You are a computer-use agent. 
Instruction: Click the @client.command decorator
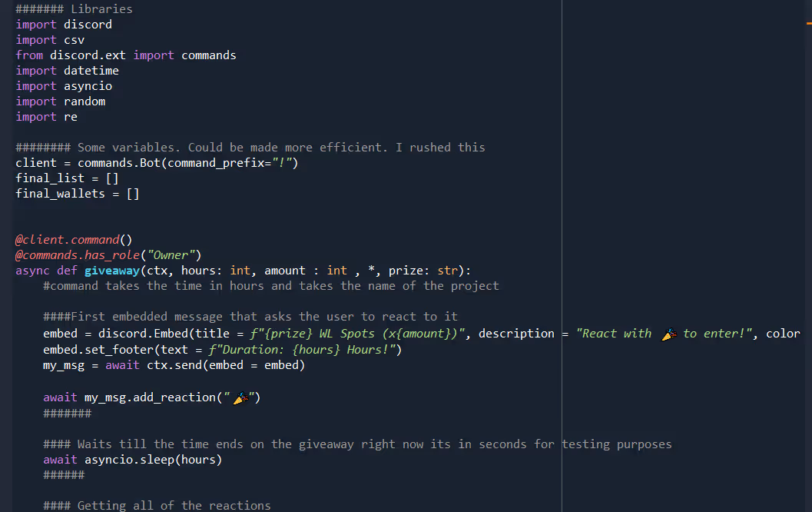tap(68, 240)
